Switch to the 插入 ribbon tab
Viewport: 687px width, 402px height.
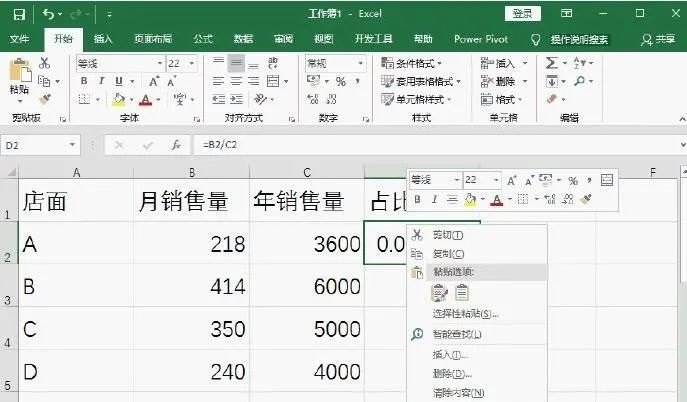click(103, 39)
